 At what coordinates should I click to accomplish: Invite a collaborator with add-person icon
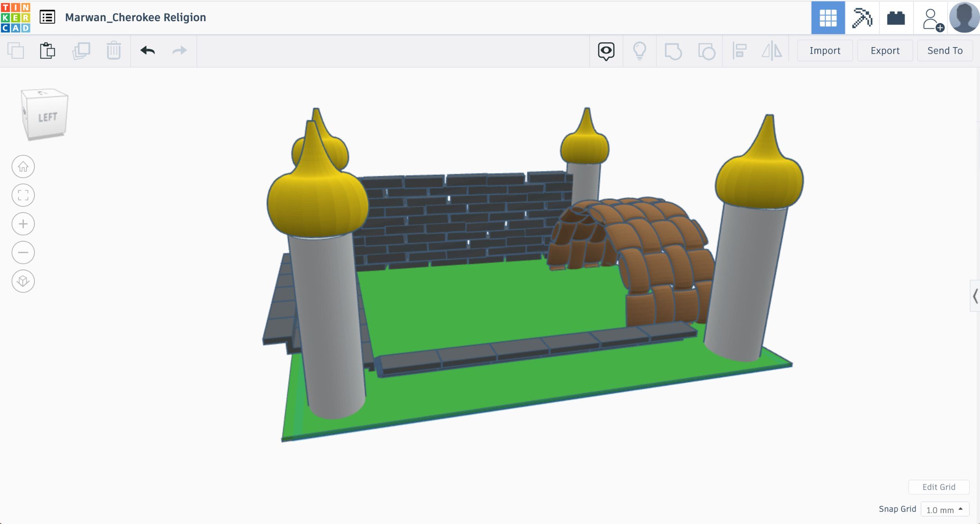(x=931, y=19)
